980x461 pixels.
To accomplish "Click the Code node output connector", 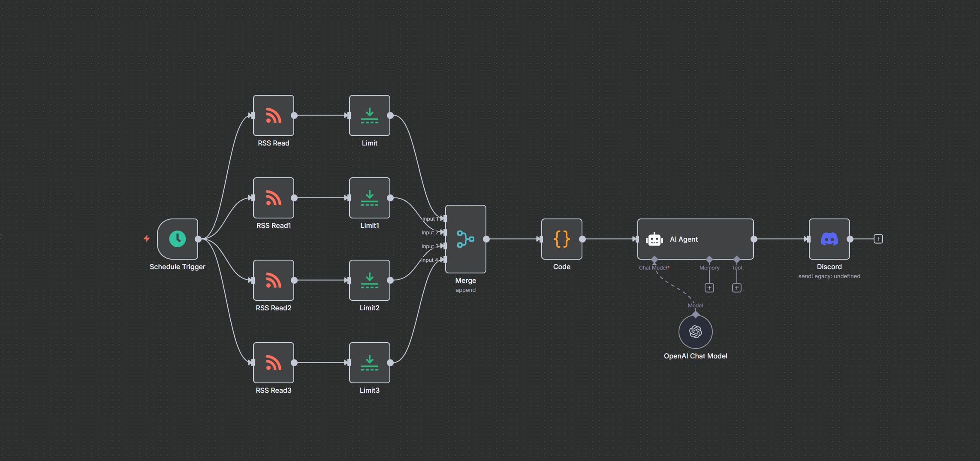I will 582,239.
